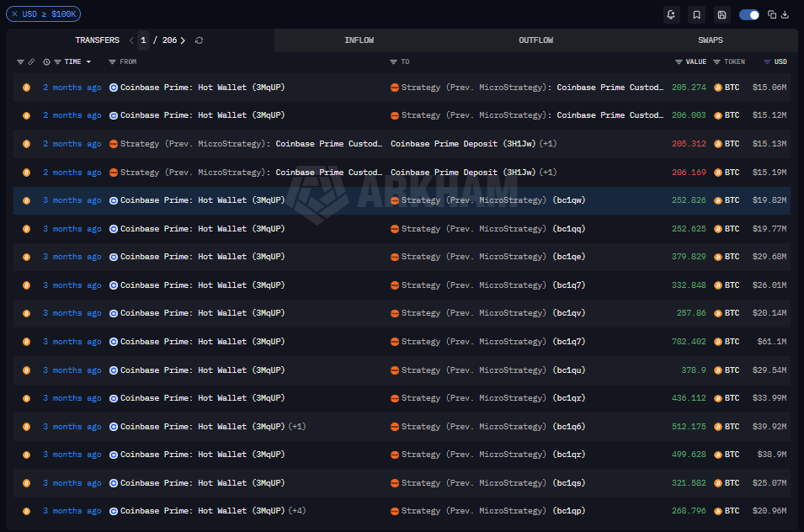The width and height of the screenshot is (804, 532).
Task: Click the Bitcoin chain icon in the $20.96M row
Action: click(26, 511)
